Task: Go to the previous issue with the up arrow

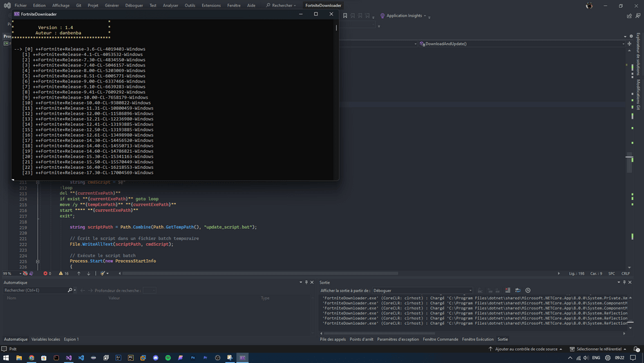Action: tap(79, 273)
